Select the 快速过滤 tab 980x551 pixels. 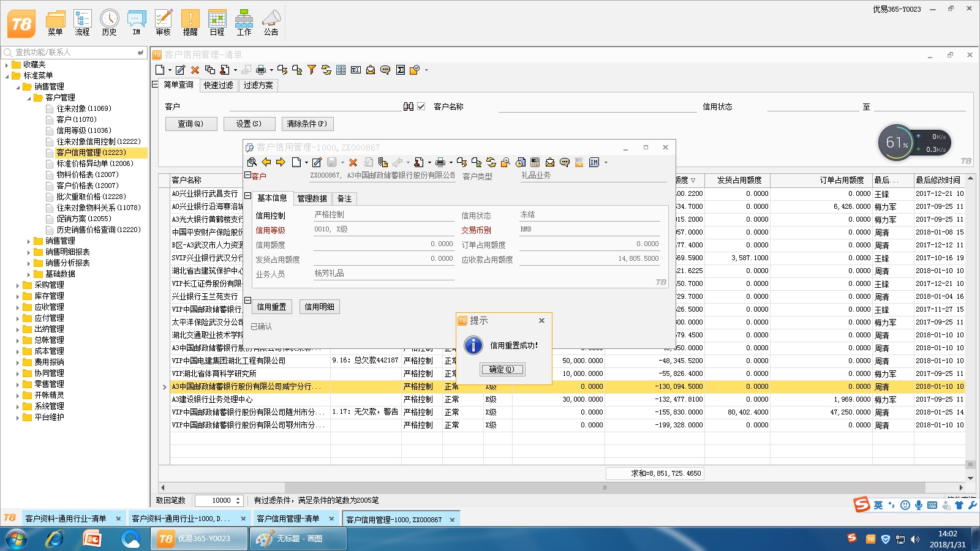pos(218,86)
